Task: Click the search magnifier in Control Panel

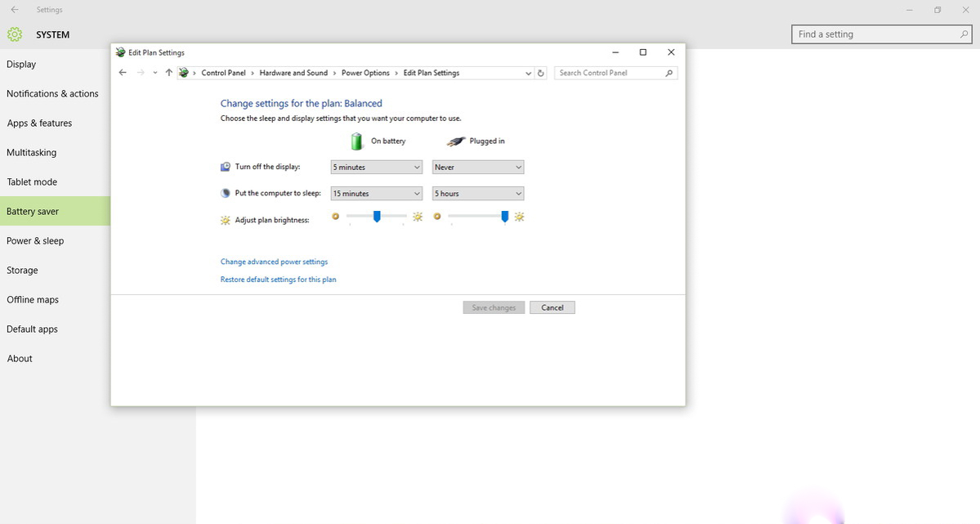Action: pyautogui.click(x=669, y=73)
